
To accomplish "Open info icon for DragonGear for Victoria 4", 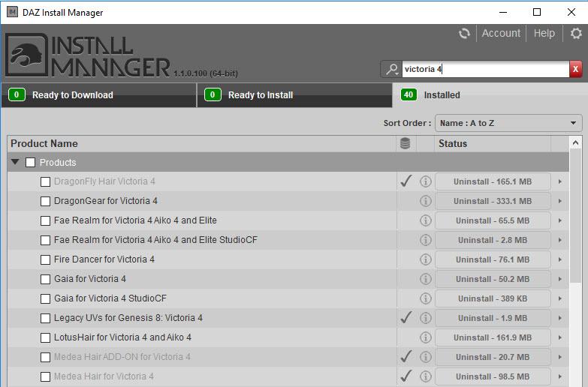I will click(425, 201).
